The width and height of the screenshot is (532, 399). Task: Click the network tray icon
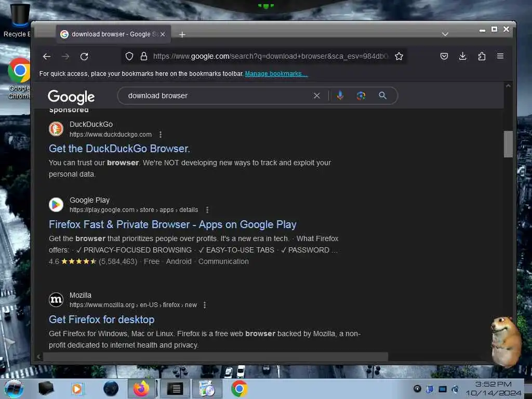443,389
